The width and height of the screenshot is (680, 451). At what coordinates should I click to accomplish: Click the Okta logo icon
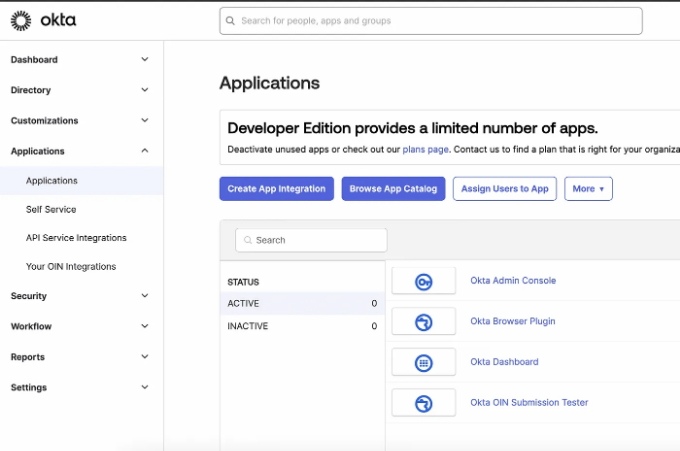(21, 20)
